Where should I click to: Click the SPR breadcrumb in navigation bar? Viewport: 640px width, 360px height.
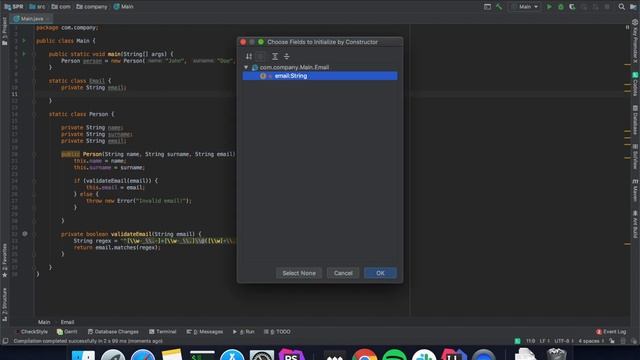(x=14, y=7)
